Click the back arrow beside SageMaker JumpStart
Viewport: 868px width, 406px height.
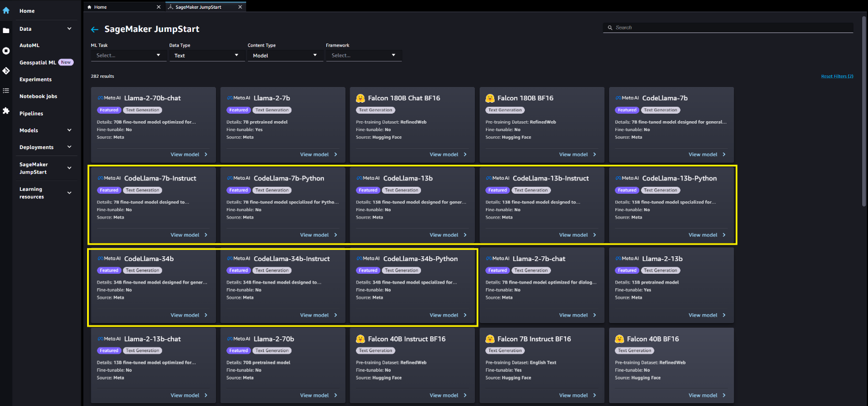(95, 29)
